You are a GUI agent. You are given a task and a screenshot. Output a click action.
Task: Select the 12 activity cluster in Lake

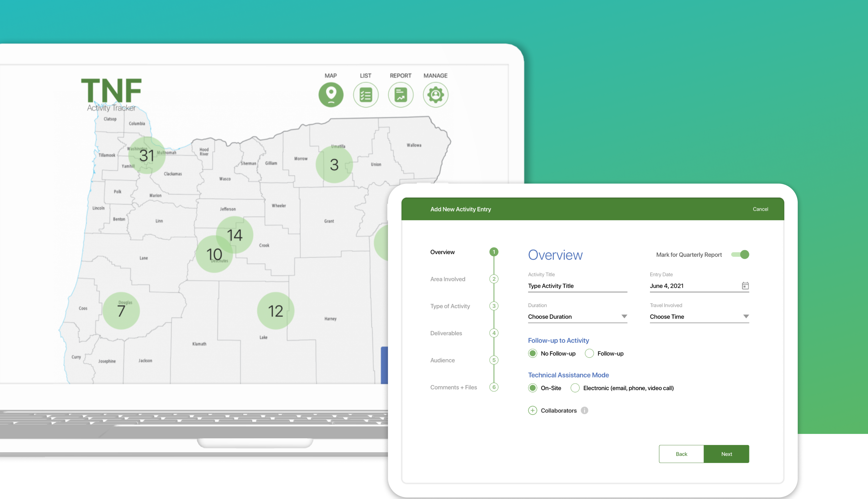[x=275, y=311]
